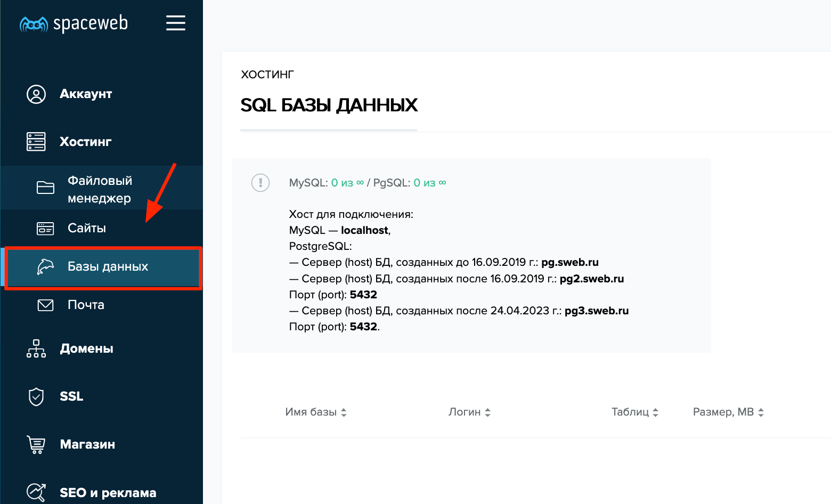Click the SEO и реклама icon
831x504 pixels.
point(36,492)
